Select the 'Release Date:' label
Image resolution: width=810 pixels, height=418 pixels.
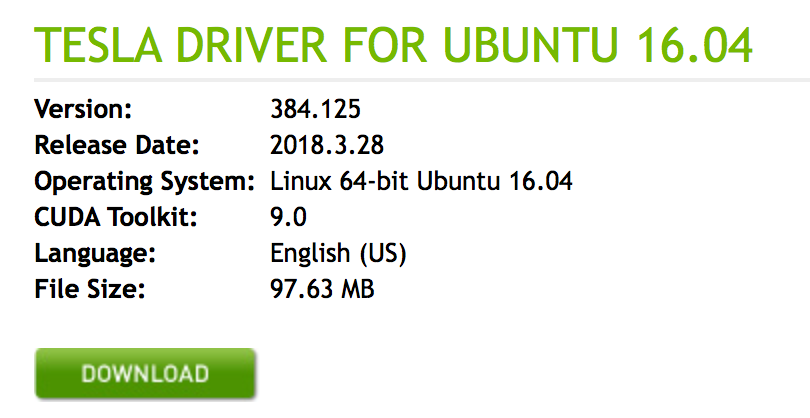(x=117, y=145)
